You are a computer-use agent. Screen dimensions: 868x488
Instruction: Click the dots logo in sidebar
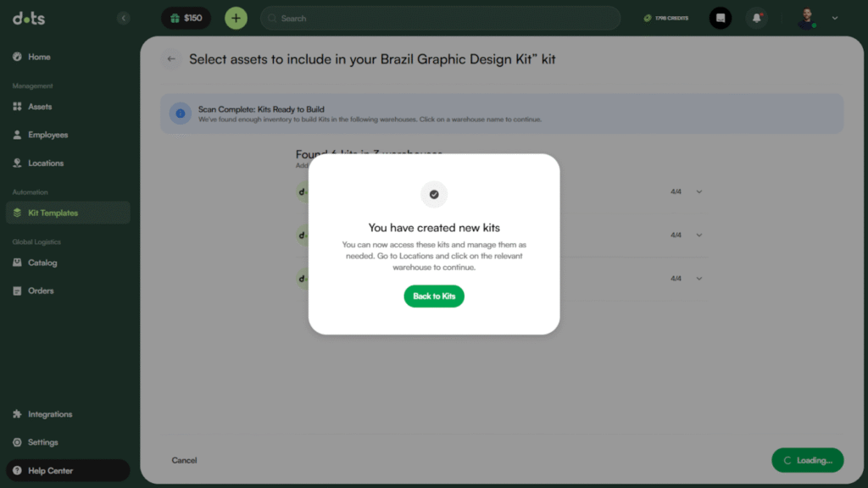(x=29, y=18)
